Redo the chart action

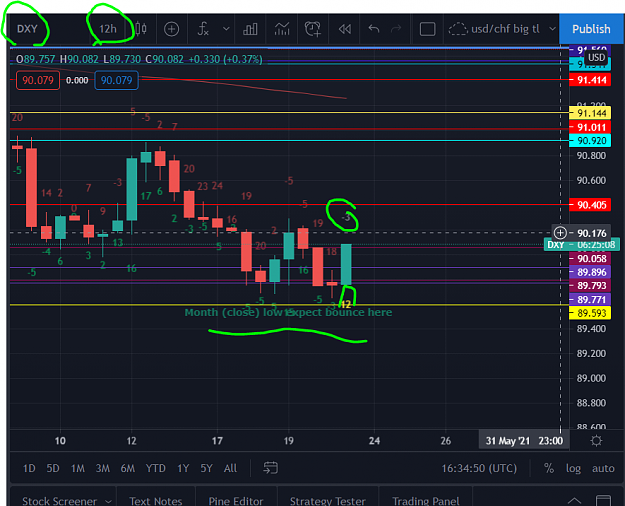point(396,29)
